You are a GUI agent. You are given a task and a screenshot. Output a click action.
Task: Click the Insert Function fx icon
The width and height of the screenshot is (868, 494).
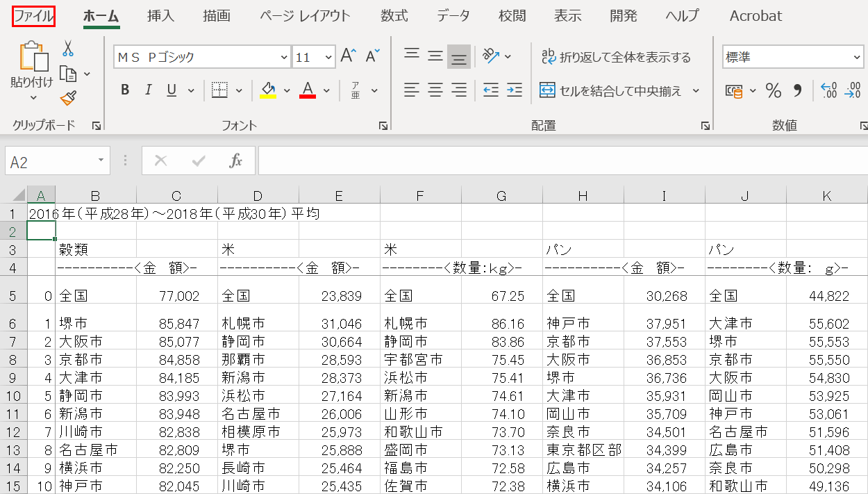(x=236, y=161)
